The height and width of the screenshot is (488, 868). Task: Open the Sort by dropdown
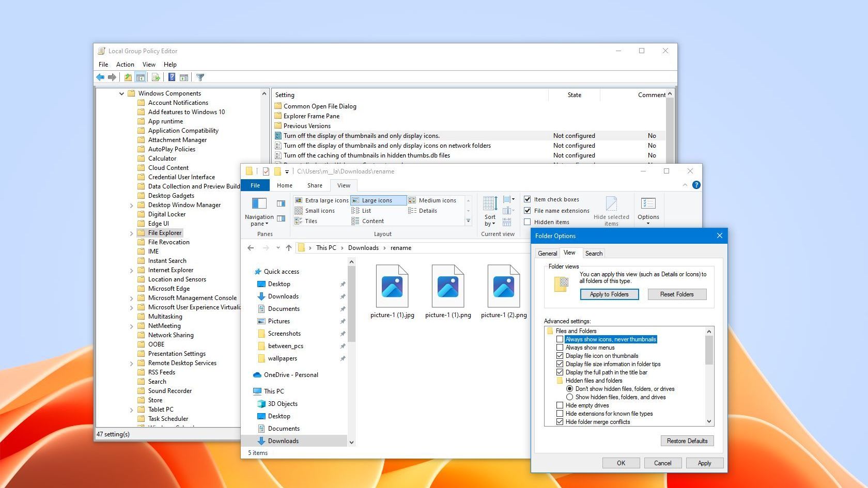coord(490,212)
